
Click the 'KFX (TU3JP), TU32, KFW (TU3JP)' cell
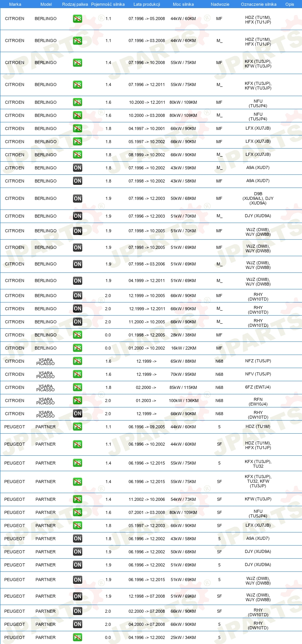258,481
